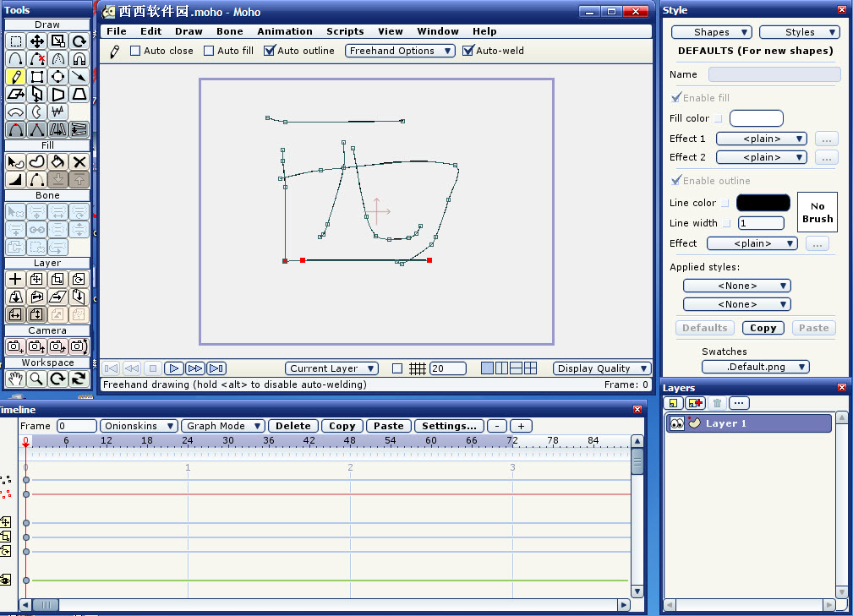This screenshot has width=853, height=616.
Task: Click the black Line color swatch
Action: [x=763, y=203]
